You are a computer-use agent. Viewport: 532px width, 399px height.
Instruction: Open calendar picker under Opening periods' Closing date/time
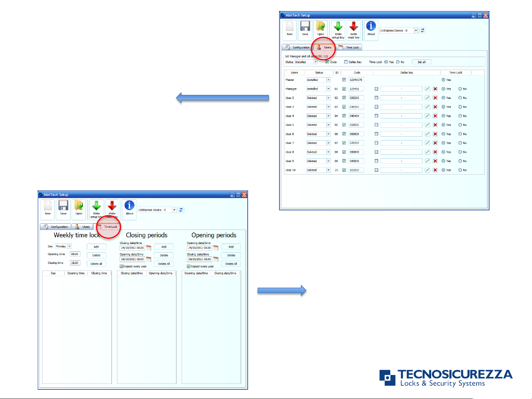pos(216,259)
